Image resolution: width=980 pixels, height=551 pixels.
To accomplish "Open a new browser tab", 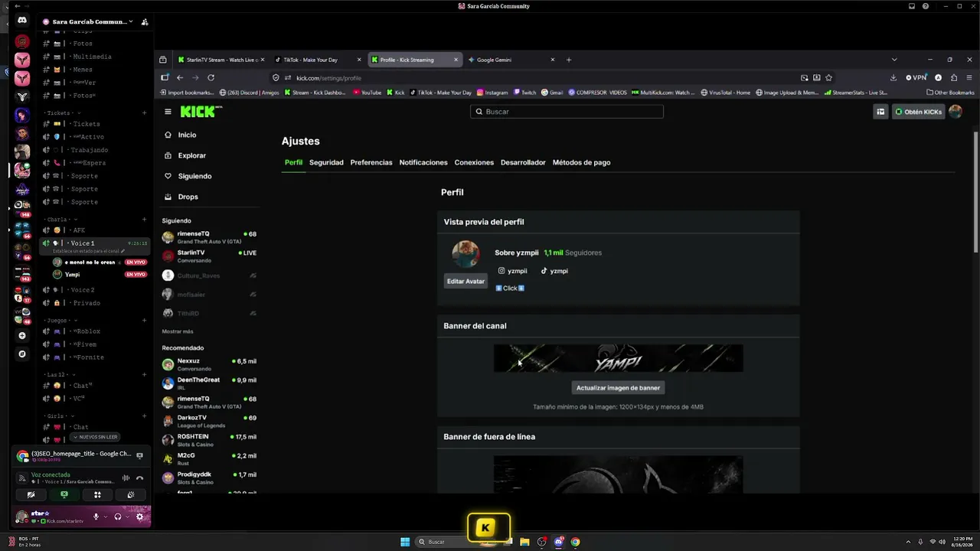I will 568,60.
